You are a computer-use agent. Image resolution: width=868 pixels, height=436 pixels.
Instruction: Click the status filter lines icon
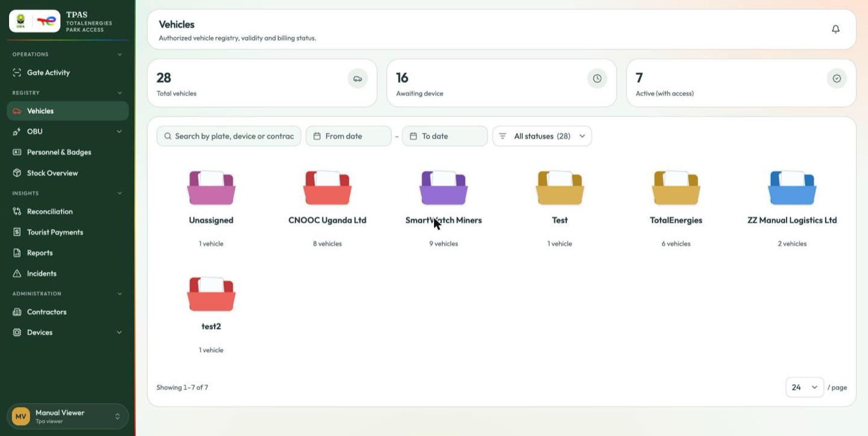(x=503, y=136)
